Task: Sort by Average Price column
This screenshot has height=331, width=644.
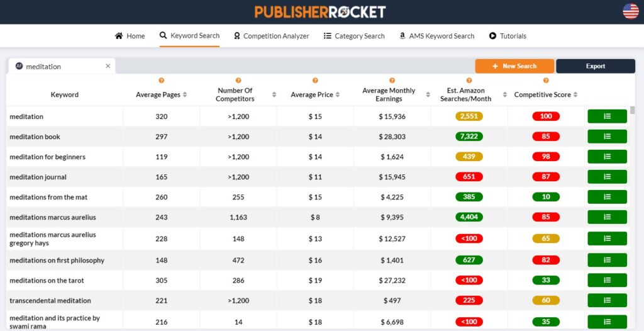Action: click(338, 94)
